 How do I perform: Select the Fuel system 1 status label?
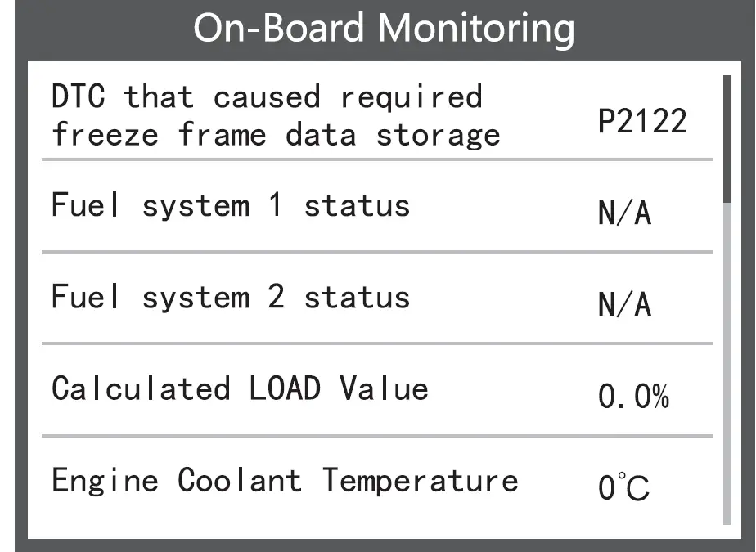230,205
